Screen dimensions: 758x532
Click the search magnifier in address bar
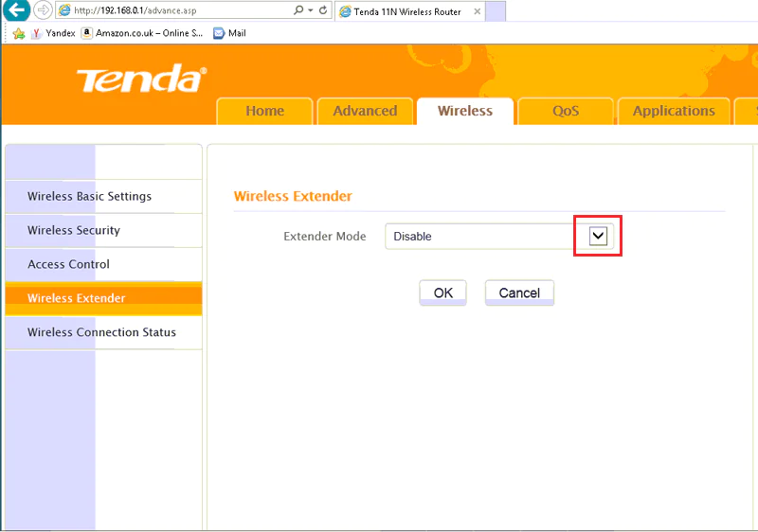[298, 9]
